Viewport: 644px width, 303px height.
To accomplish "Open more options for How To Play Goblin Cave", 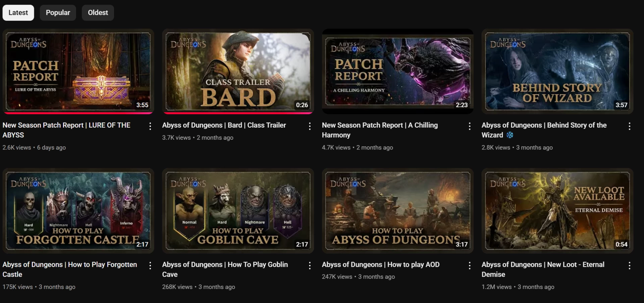I will [x=310, y=266].
